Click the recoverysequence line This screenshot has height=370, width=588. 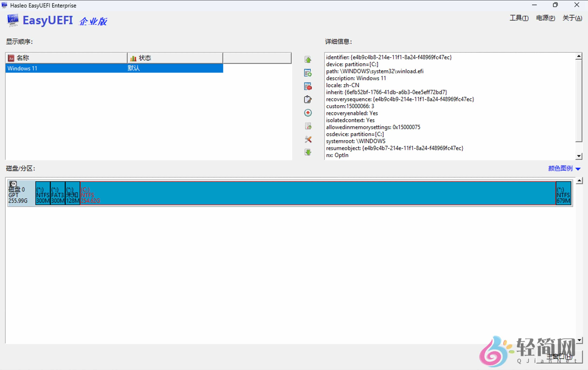coord(400,99)
